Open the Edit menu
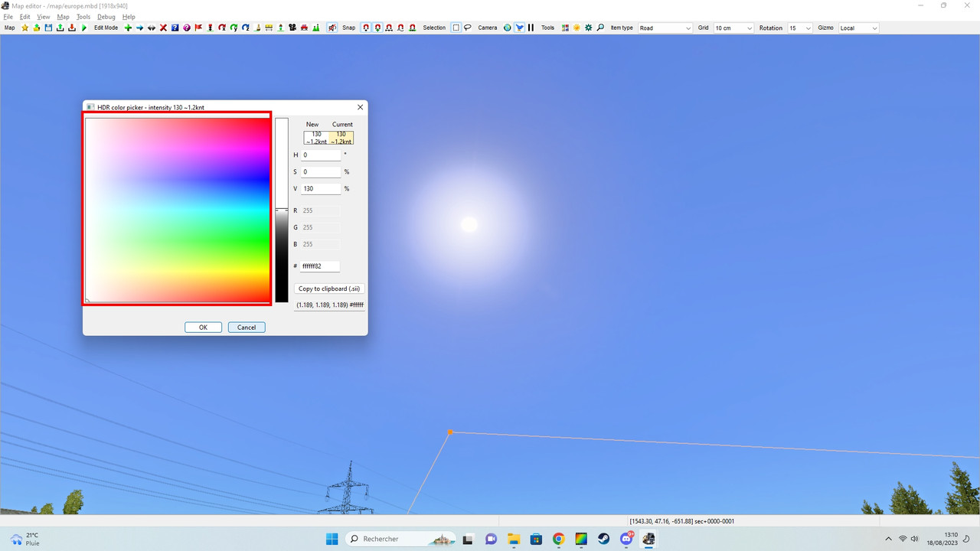Image resolution: width=980 pixels, height=551 pixels. 25,17
